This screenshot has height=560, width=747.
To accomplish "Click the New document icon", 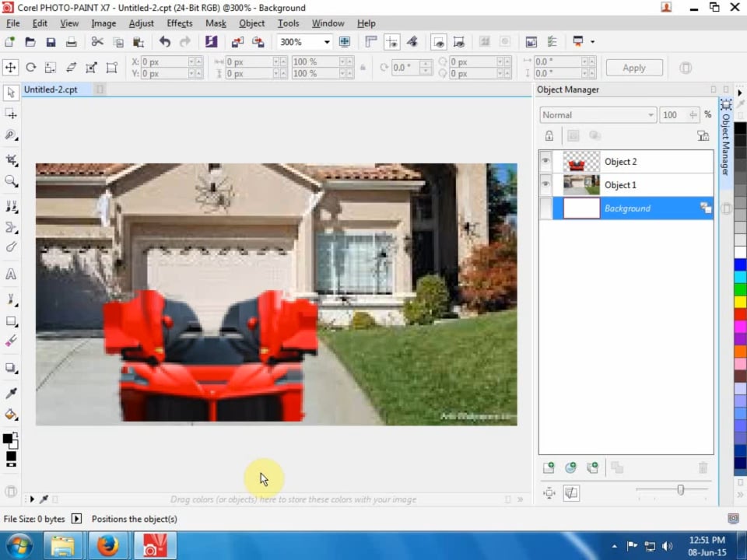I will 9,42.
